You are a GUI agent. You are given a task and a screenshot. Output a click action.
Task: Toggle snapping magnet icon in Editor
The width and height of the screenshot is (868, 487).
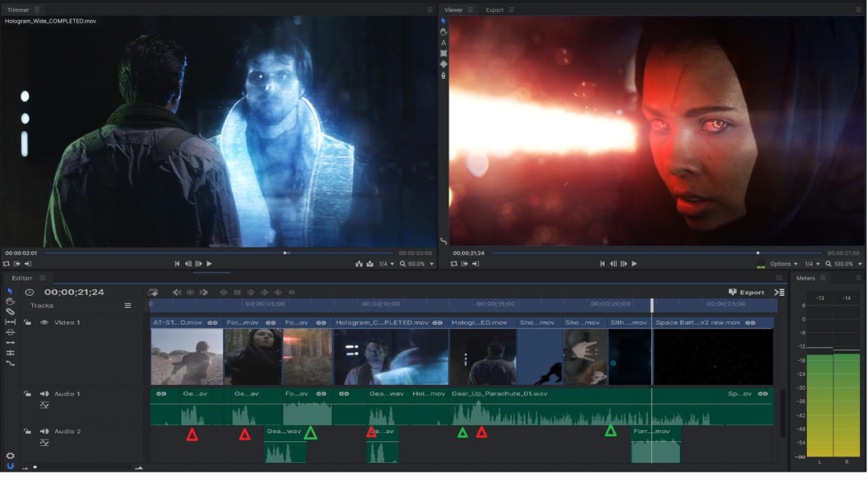point(10,466)
